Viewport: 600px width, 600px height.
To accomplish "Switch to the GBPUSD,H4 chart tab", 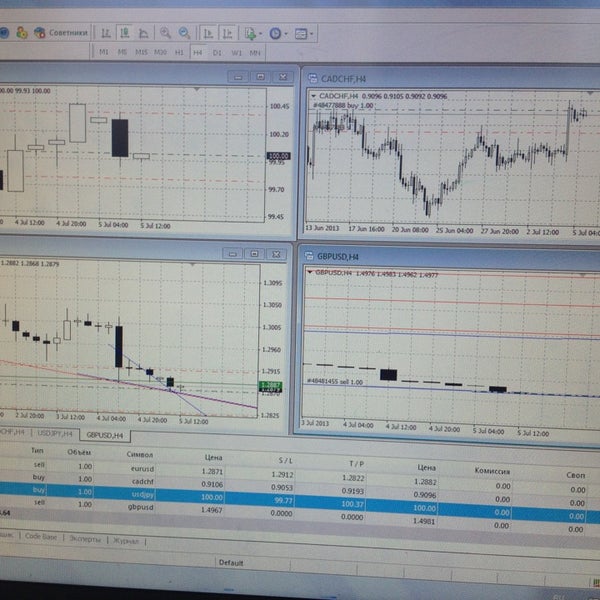I will [x=105, y=435].
